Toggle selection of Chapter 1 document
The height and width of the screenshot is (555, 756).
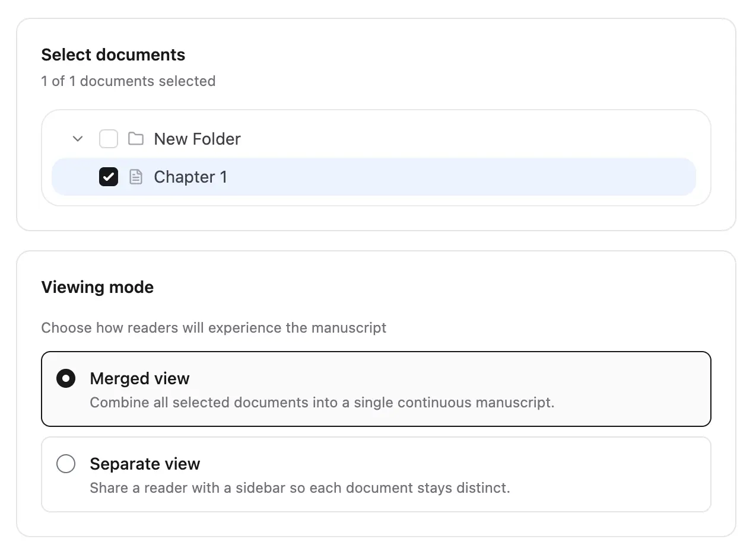108,177
